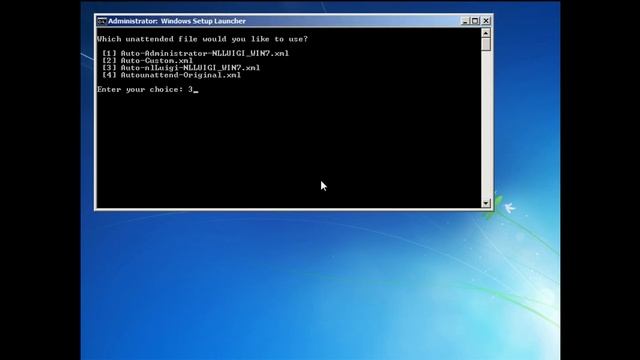Maximize the Windows Setup Launcher window
This screenshot has width=640, height=360.
point(475,21)
